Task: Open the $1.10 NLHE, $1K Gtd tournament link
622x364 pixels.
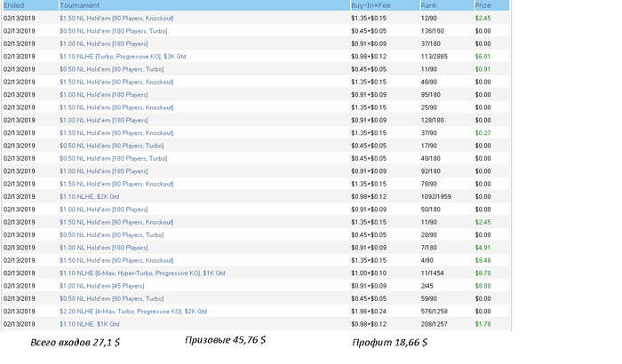Action: pyautogui.click(x=89, y=324)
